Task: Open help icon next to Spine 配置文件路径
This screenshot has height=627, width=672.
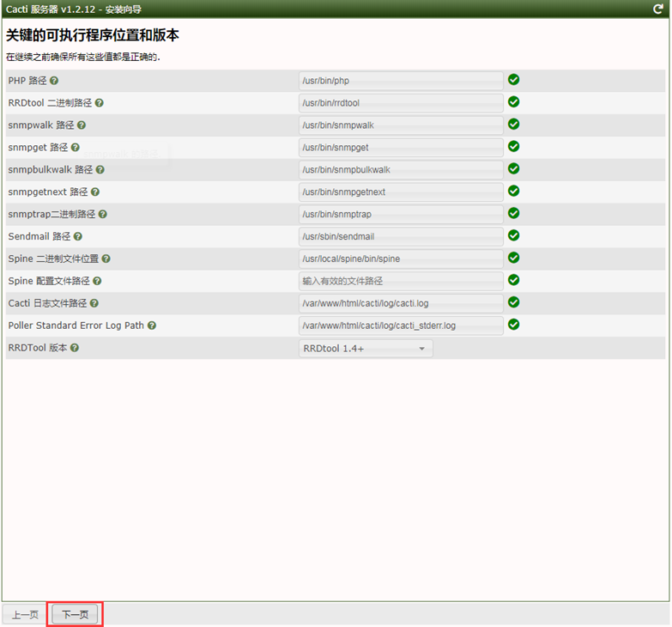Action: point(97,281)
